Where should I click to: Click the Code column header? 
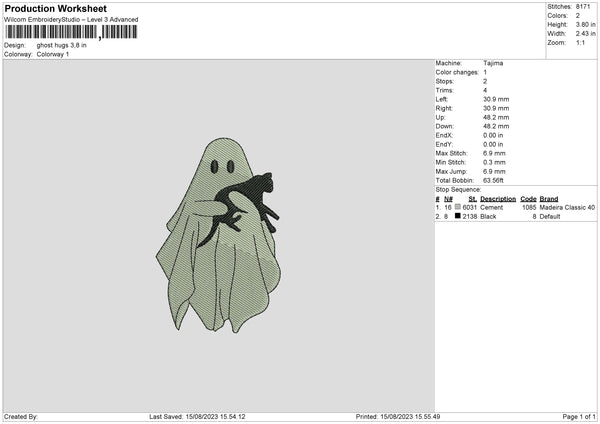[x=528, y=199]
